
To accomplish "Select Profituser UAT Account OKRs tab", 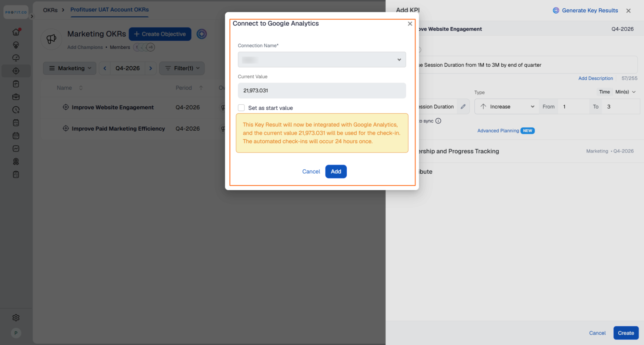I will (110, 10).
